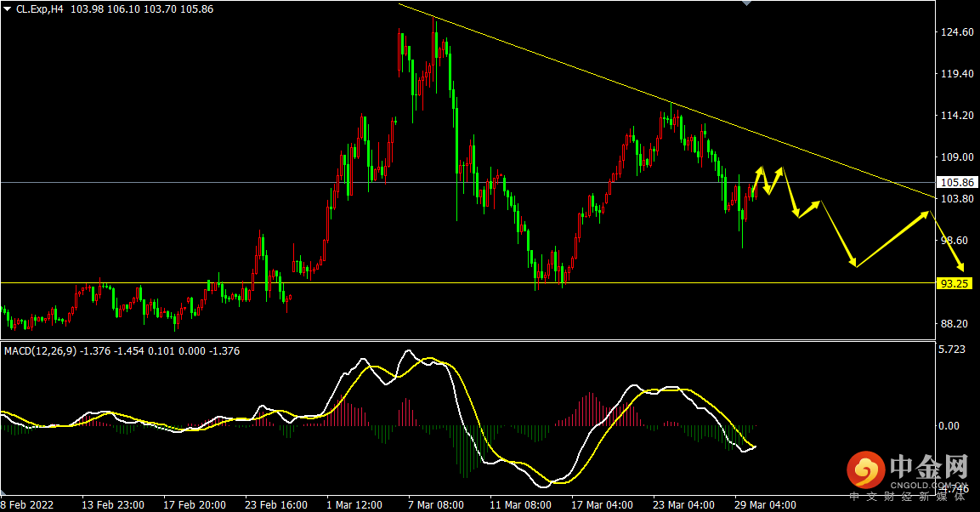The height and width of the screenshot is (512, 980).
Task: Click the 5.723 MACD scale value
Action: 953,350
